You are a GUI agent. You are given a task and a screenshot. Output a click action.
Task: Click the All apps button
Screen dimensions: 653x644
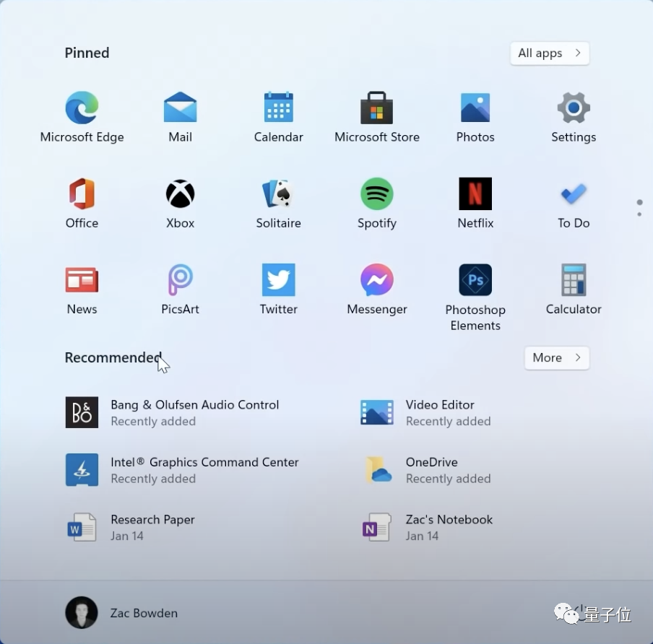(550, 53)
